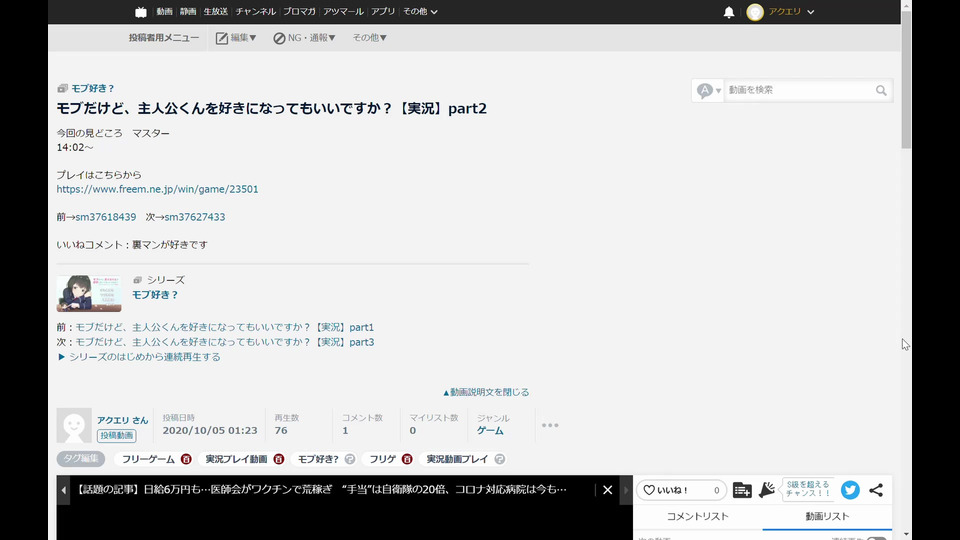Open the freem.ne.jp game link
Image resolution: width=960 pixels, height=540 pixels.
157,189
